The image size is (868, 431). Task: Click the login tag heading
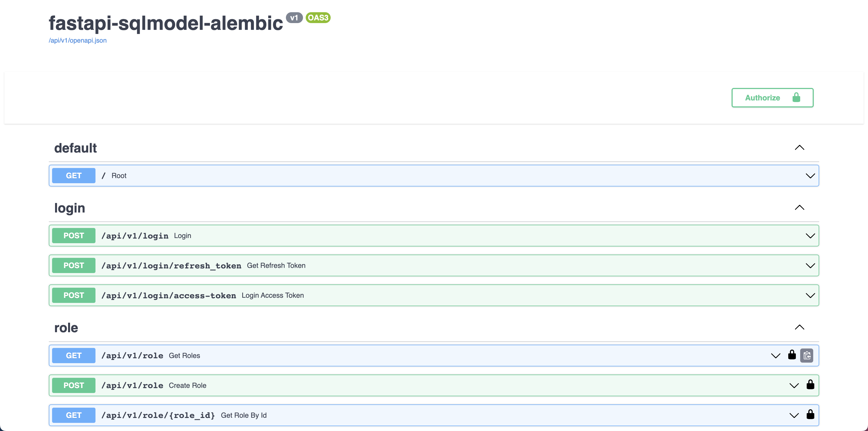click(69, 208)
